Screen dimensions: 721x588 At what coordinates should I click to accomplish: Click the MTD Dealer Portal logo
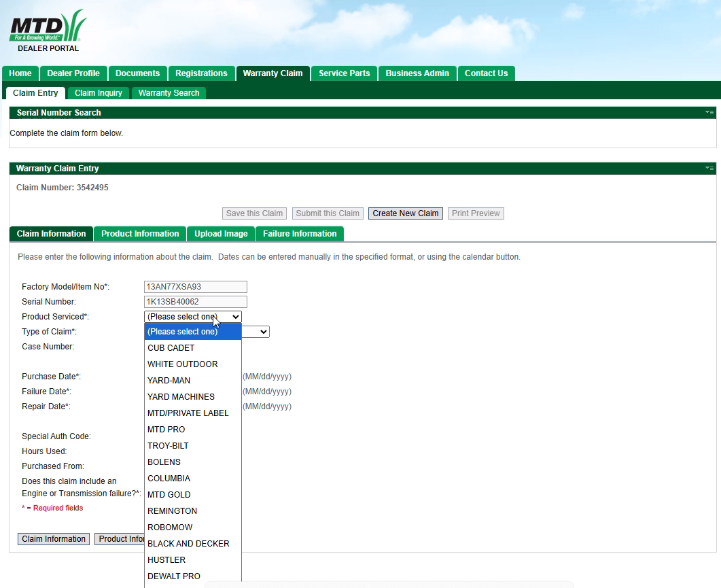pos(48,31)
